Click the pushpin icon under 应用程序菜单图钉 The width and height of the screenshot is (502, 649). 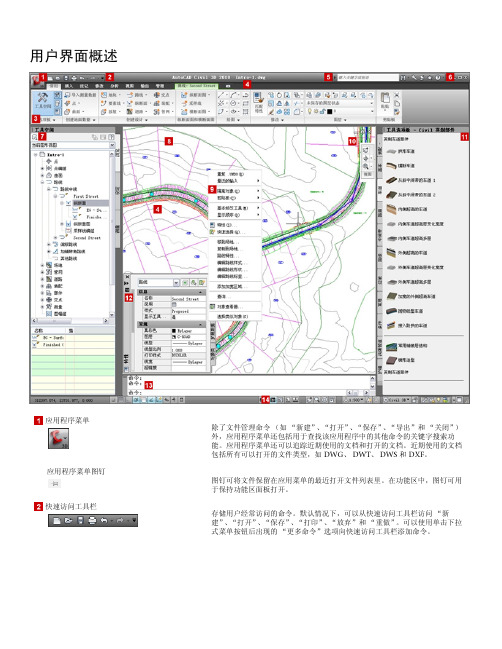[55, 483]
